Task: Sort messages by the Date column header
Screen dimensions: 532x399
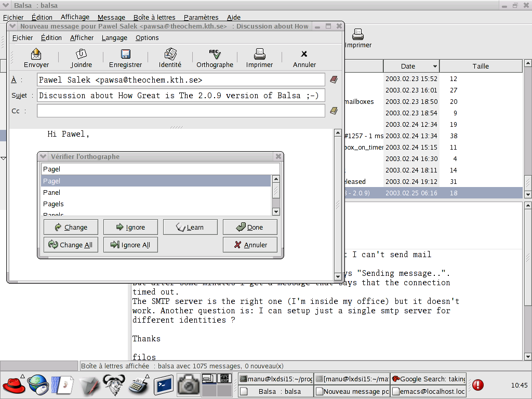Action: click(x=408, y=66)
